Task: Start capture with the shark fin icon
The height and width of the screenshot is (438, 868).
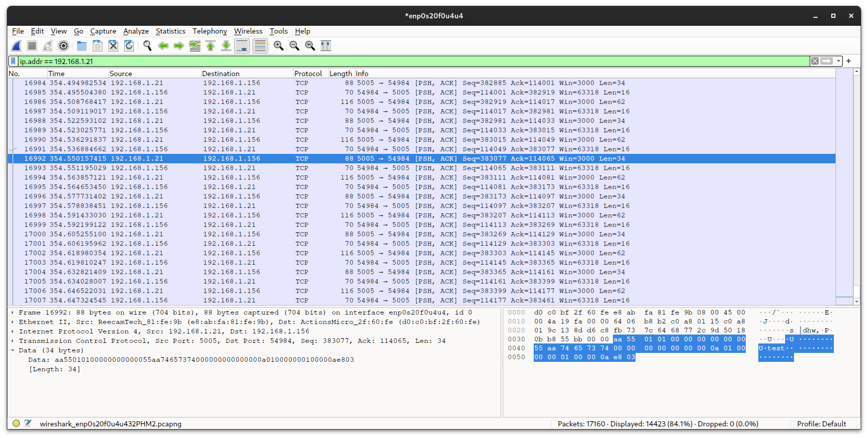Action: point(17,46)
